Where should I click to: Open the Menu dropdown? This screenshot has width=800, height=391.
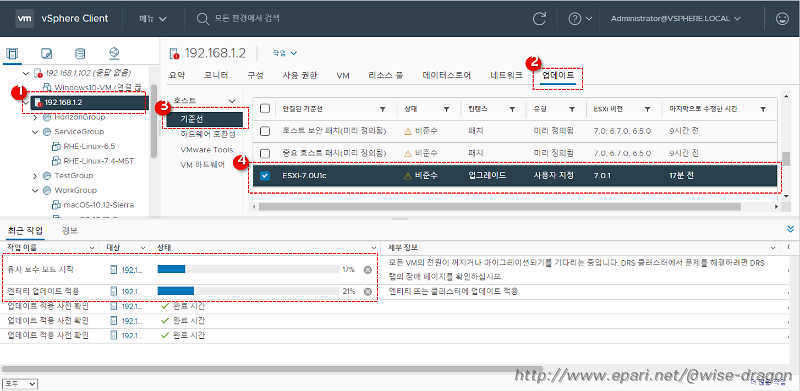(x=153, y=18)
